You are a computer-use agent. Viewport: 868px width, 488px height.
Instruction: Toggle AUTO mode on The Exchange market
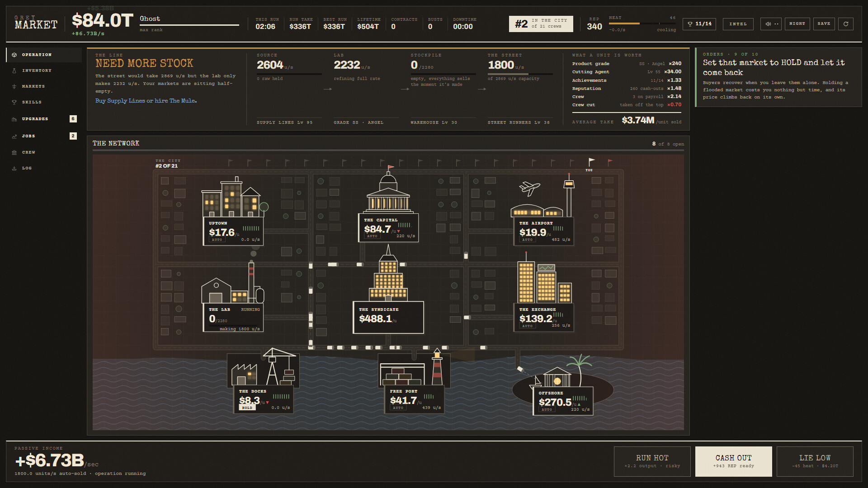[527, 326]
